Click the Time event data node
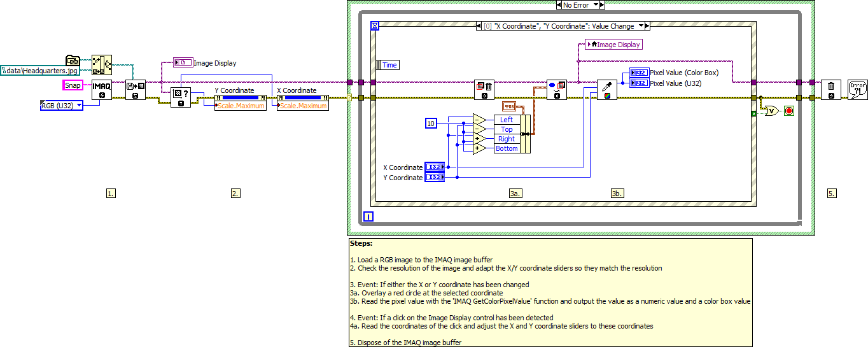868x347 pixels. coord(388,65)
